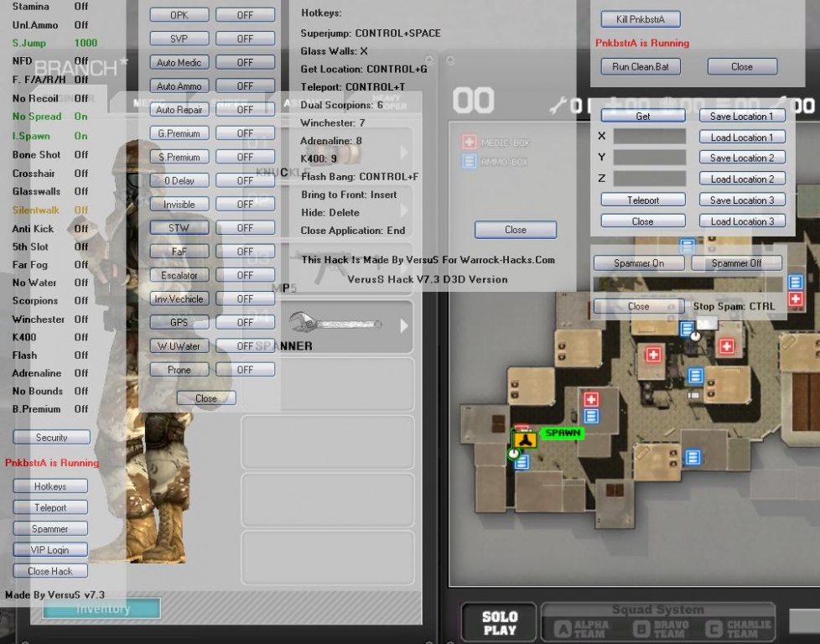Click the S.Jump 1000 value

86,43
